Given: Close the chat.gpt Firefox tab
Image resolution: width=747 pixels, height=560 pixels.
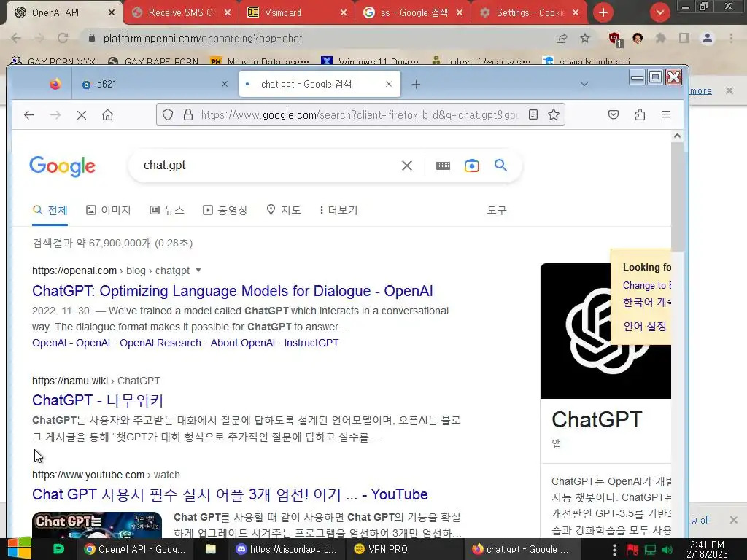Looking at the screenshot, I should pos(389,85).
